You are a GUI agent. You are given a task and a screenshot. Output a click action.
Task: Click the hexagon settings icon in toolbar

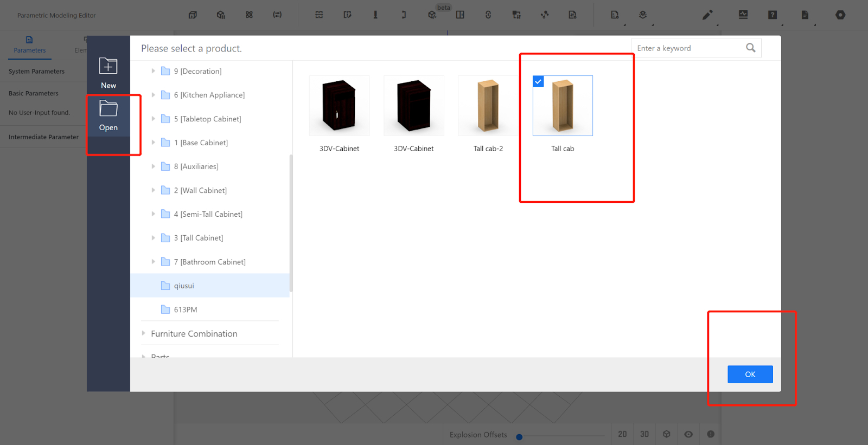(x=840, y=15)
